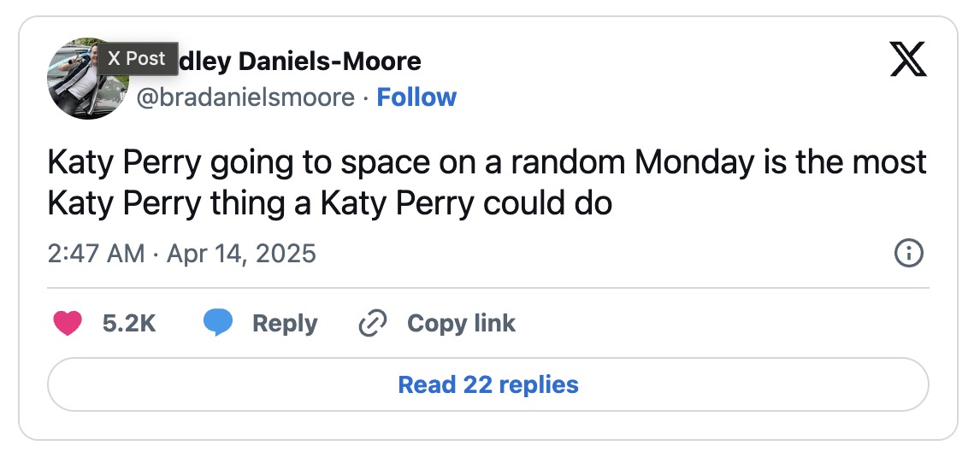980x463 pixels.
Task: Click the blue reply speech bubble icon
Action: [218, 323]
